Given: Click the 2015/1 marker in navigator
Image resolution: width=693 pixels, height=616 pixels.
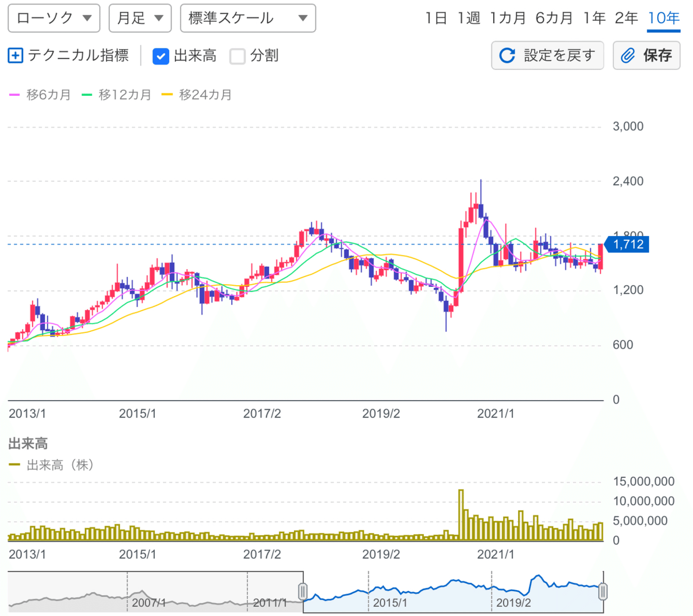Looking at the screenshot, I should (390, 603).
